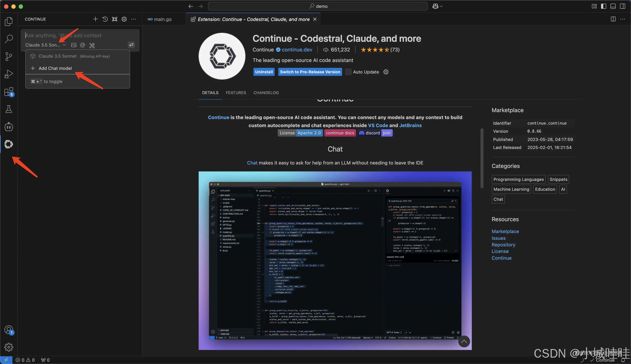Open Continue extension in activity bar
The height and width of the screenshot is (364, 631).
point(9,144)
